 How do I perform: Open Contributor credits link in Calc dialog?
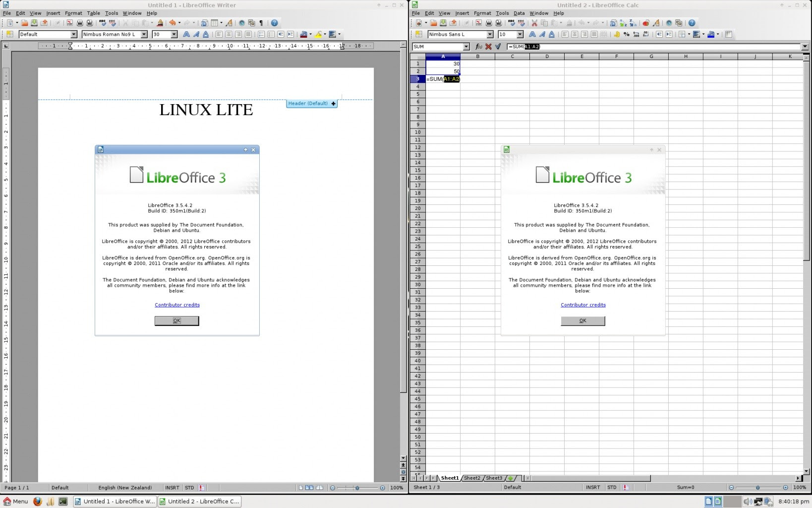583,305
